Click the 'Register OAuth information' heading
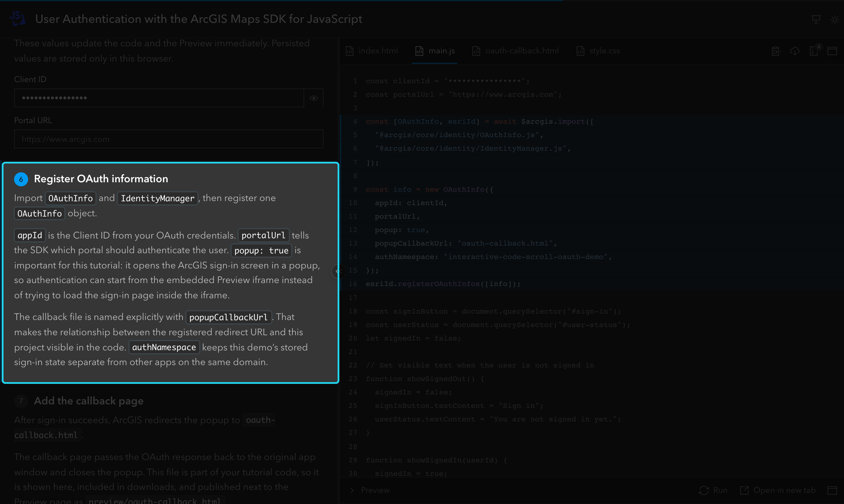Screen dimensions: 844x504 coord(101,179)
